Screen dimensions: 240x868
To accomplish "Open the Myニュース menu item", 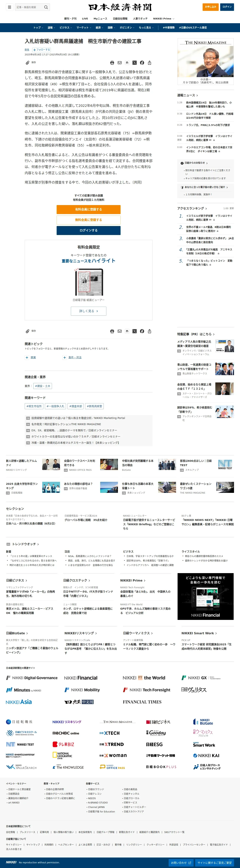I will [100, 19].
